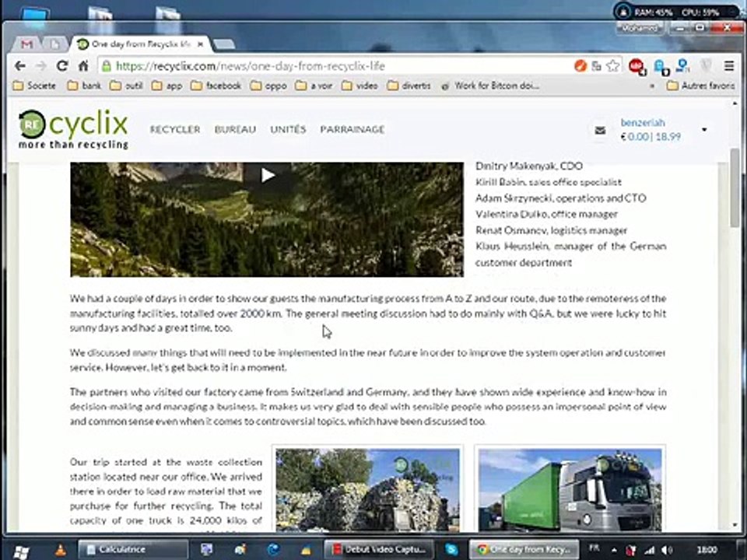Screen dimensions: 747x560
Task: Show hidden system tray icons
Action: 614,550
